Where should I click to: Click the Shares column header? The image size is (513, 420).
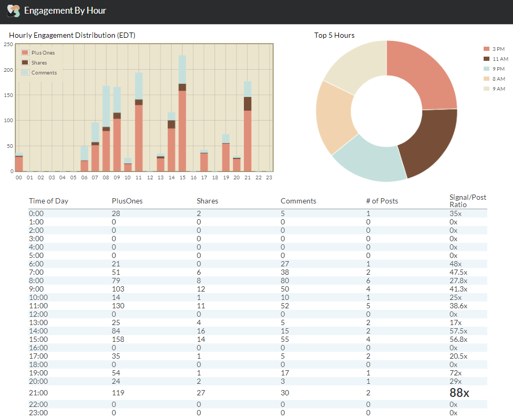[x=207, y=201]
